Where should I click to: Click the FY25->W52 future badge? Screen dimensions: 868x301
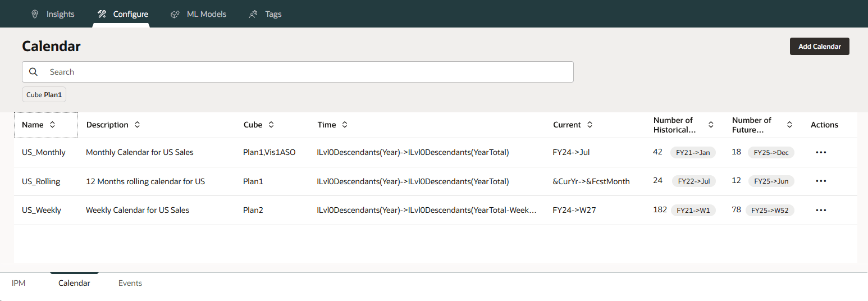click(770, 211)
